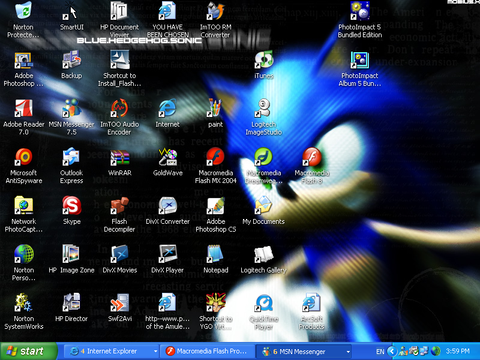Launch the SmartUI shortcut
480x360 pixels.
(x=71, y=12)
